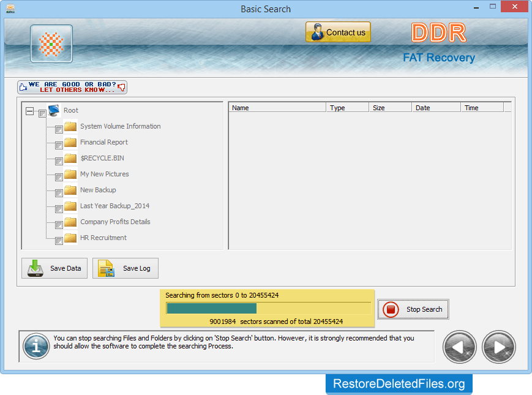Select the HR Recruitment folder label
The image size is (532, 395).
point(103,238)
